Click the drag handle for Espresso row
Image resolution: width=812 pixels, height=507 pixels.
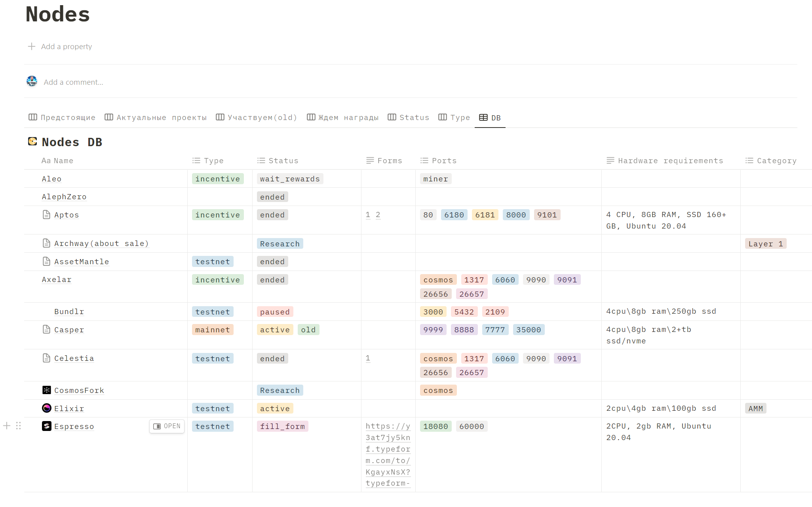[19, 426]
